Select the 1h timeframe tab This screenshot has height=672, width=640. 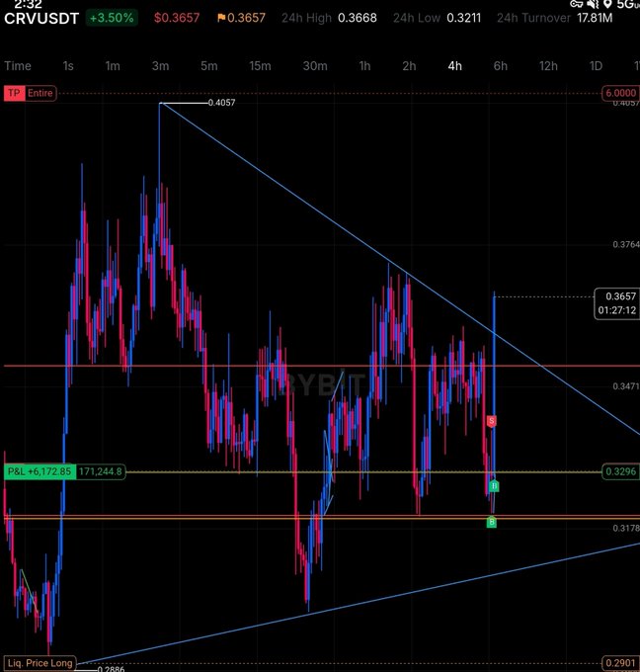point(364,66)
